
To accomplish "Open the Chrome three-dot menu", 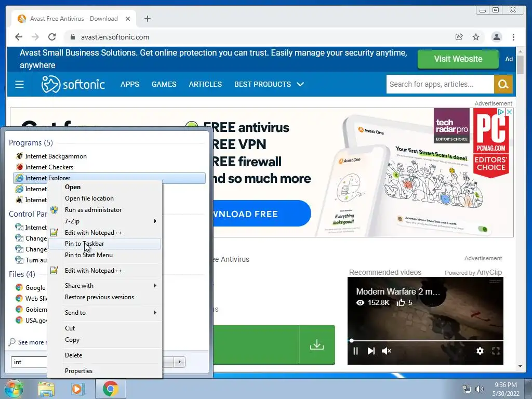I will [x=513, y=37].
